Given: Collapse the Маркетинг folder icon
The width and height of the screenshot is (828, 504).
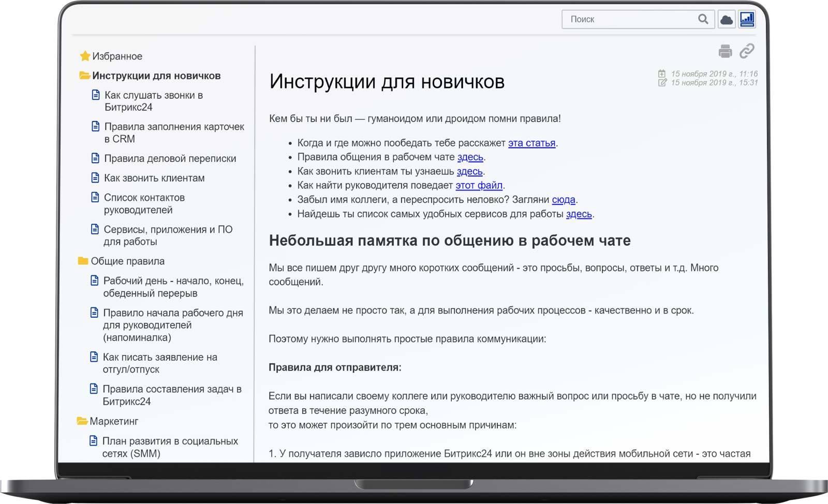Looking at the screenshot, I should [x=82, y=421].
